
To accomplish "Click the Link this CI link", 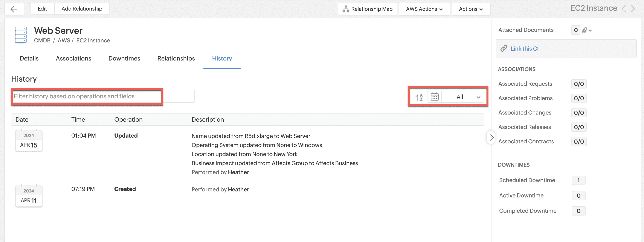I will [524, 49].
